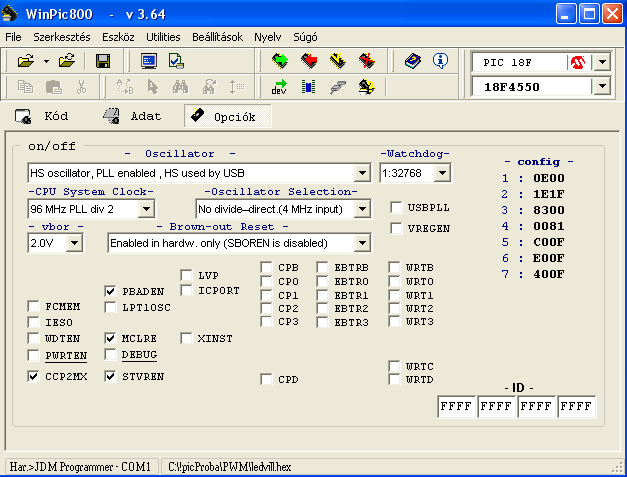Expand the Watchdog 1:32768 dropdown

coord(442,173)
